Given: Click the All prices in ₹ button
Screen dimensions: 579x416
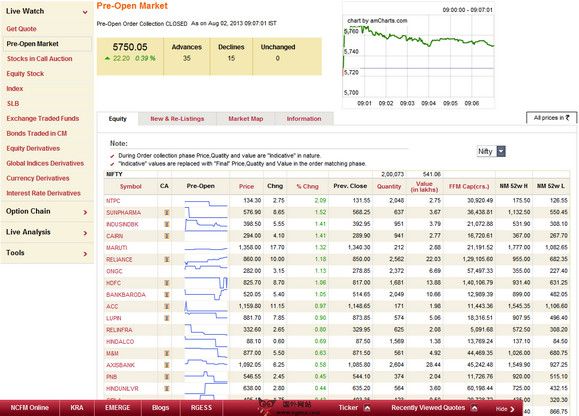Looking at the screenshot, I should 551,118.
